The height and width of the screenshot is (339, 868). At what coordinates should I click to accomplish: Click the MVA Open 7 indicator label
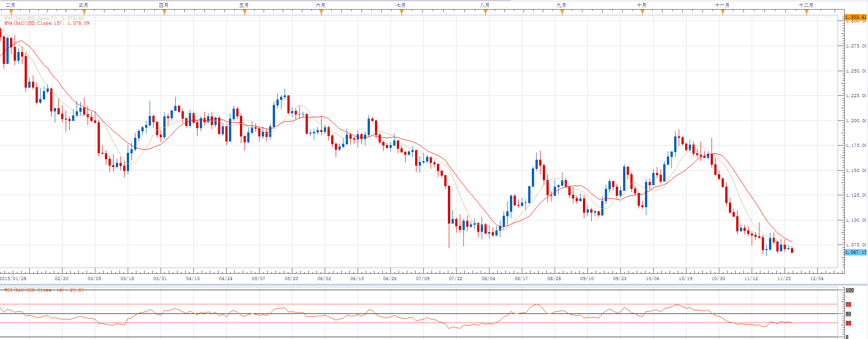44,18
